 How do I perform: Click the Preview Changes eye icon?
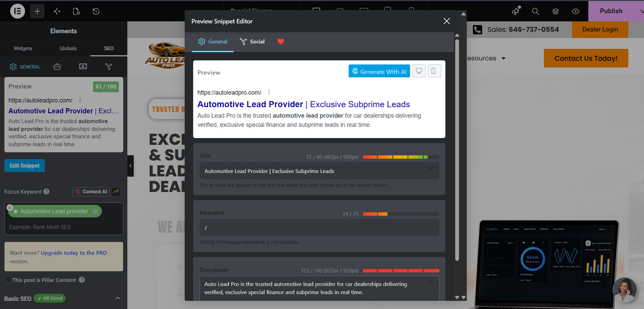[575, 11]
